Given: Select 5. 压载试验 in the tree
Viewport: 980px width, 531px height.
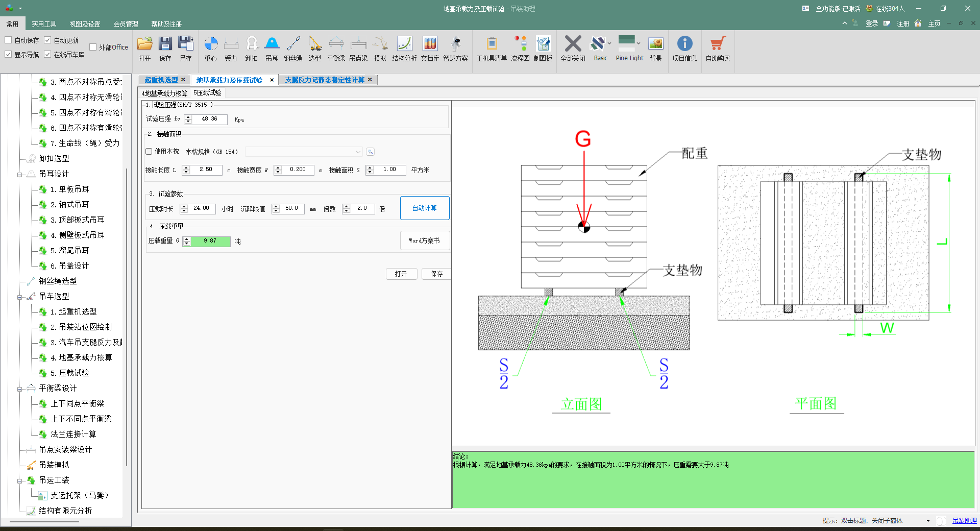Looking at the screenshot, I should coord(70,373).
